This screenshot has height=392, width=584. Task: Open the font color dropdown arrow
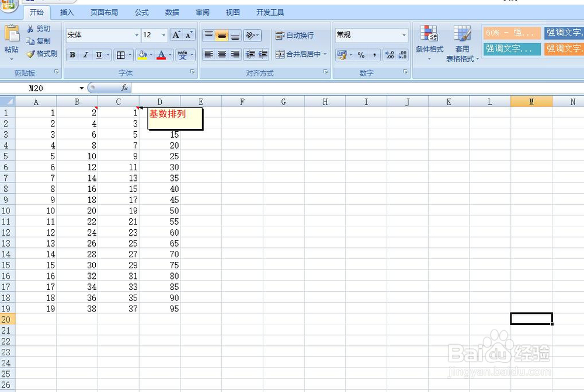click(x=170, y=55)
